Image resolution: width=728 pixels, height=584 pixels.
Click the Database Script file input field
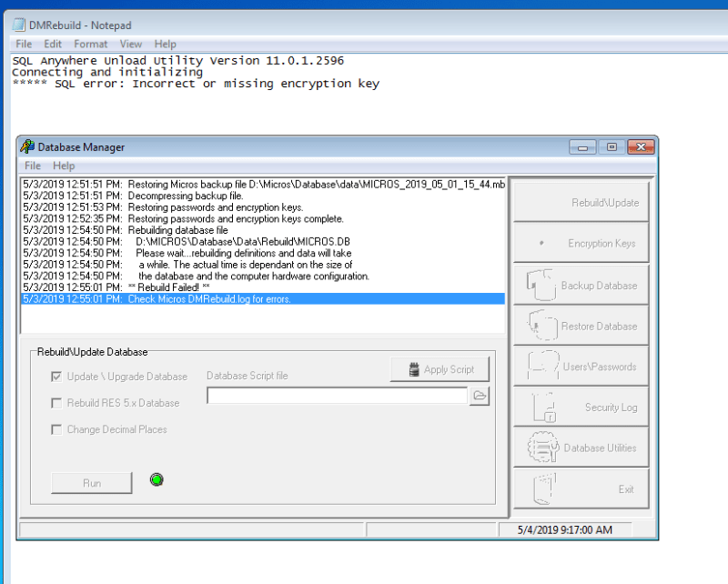coord(337,396)
